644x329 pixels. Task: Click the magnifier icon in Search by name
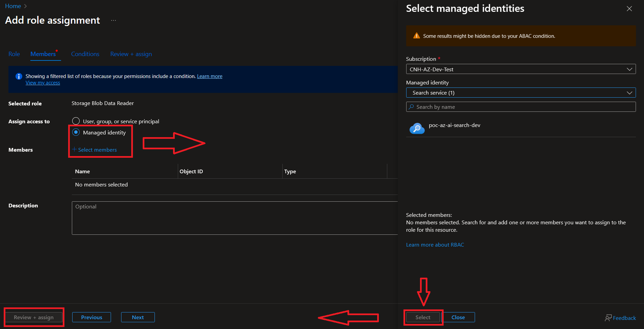[411, 107]
